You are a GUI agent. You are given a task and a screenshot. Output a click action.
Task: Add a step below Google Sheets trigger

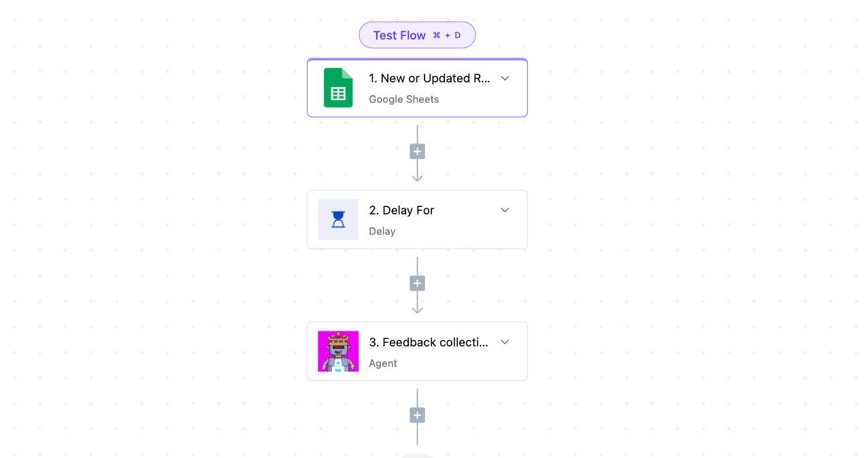pos(417,151)
